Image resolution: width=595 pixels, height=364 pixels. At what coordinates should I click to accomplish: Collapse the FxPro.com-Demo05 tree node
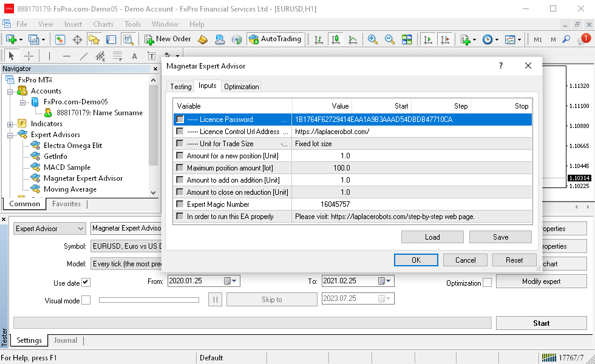coord(23,103)
